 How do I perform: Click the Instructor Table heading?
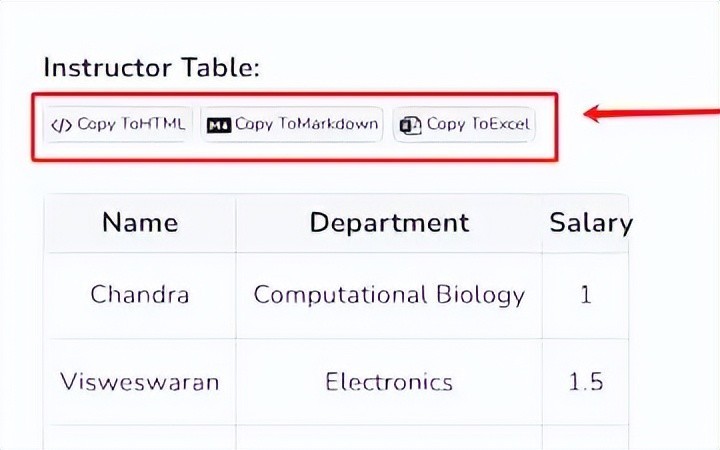[151, 68]
